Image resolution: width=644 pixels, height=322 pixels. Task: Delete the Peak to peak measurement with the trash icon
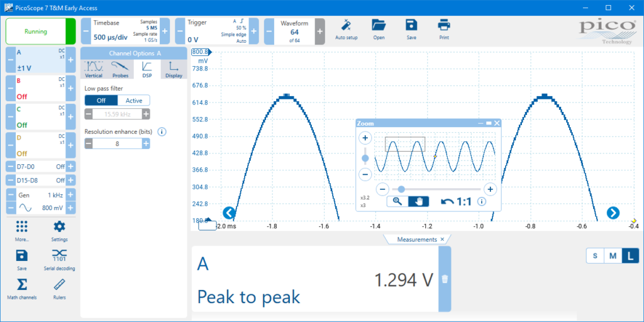pyautogui.click(x=445, y=279)
